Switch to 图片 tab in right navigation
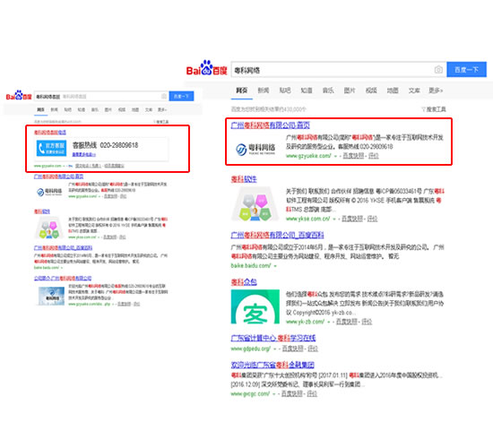This screenshot has width=493, height=448. [350, 90]
